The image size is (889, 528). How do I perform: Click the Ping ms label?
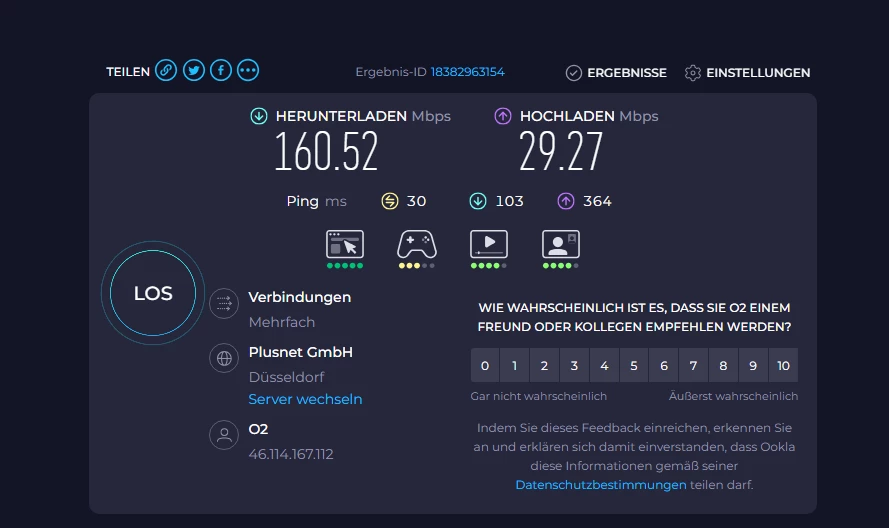(x=316, y=201)
